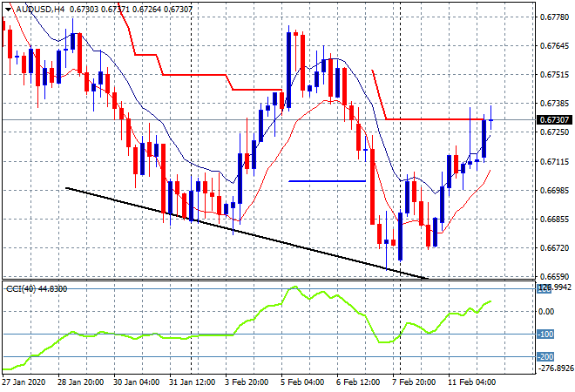Click the 27 Jan 2020 date label
Viewport: 575px width, 392px height.
[x=24, y=382]
